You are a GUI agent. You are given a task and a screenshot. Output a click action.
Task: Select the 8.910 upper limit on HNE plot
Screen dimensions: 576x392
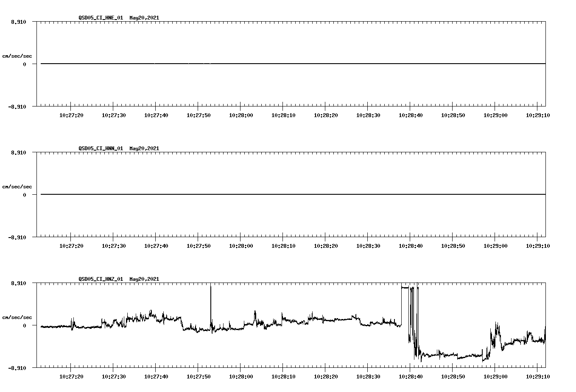pos(19,22)
